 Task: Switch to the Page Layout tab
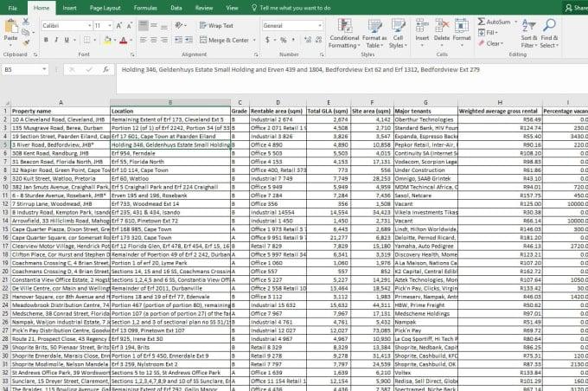point(107,7)
